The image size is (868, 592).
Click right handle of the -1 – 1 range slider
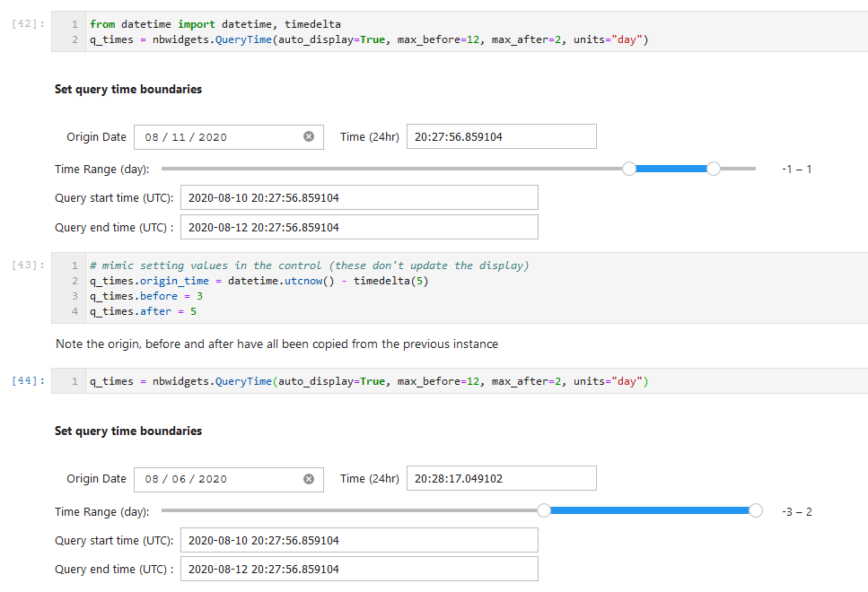(714, 169)
